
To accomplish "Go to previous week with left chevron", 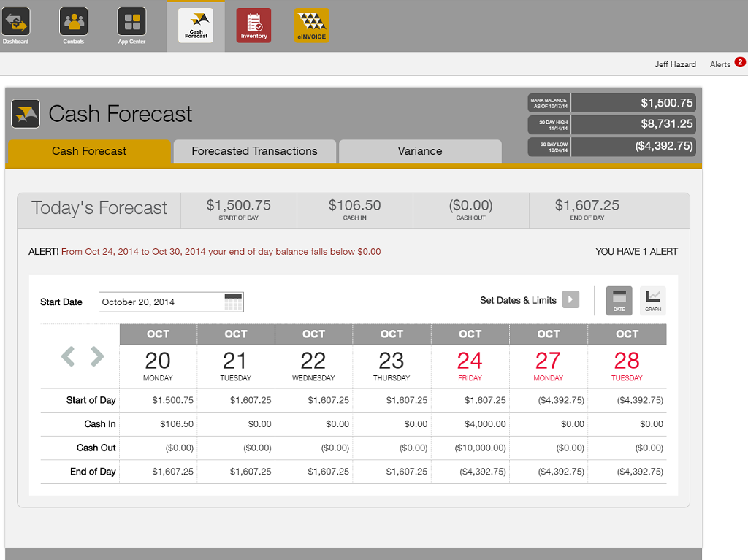I will pyautogui.click(x=68, y=356).
